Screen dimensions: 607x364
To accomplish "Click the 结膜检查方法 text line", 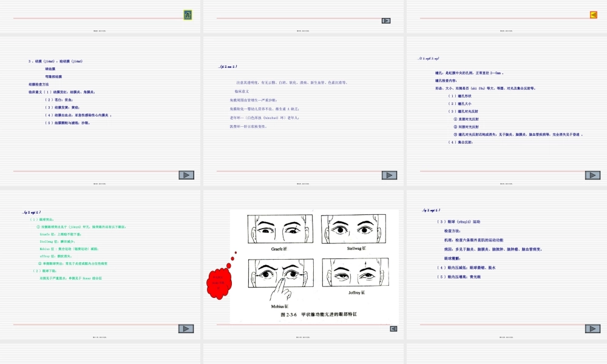I will click(x=42, y=84).
